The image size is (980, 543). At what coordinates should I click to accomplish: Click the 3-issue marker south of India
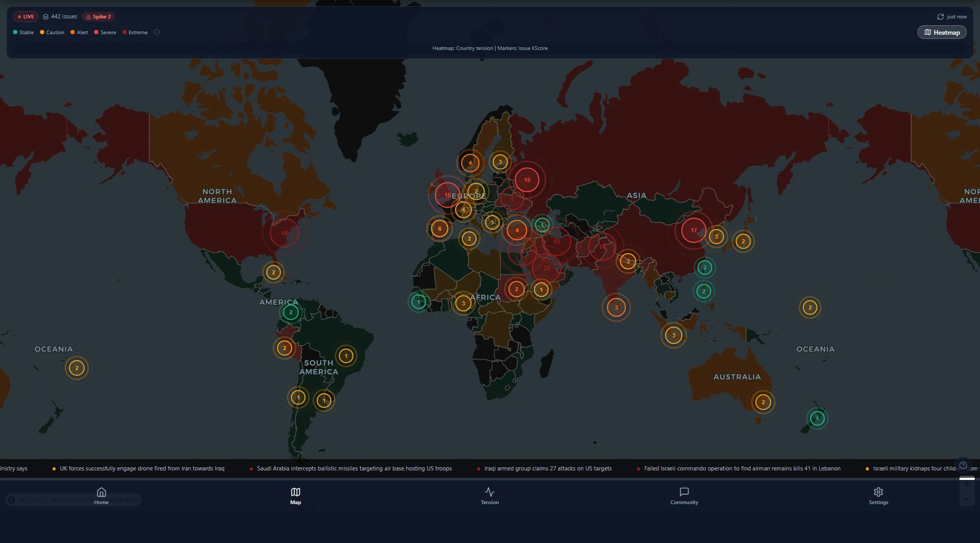[x=617, y=308]
